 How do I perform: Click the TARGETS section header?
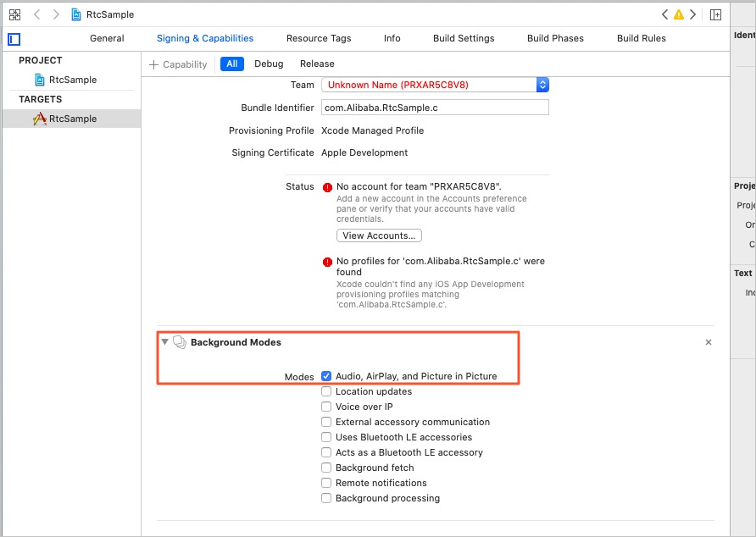tap(41, 99)
